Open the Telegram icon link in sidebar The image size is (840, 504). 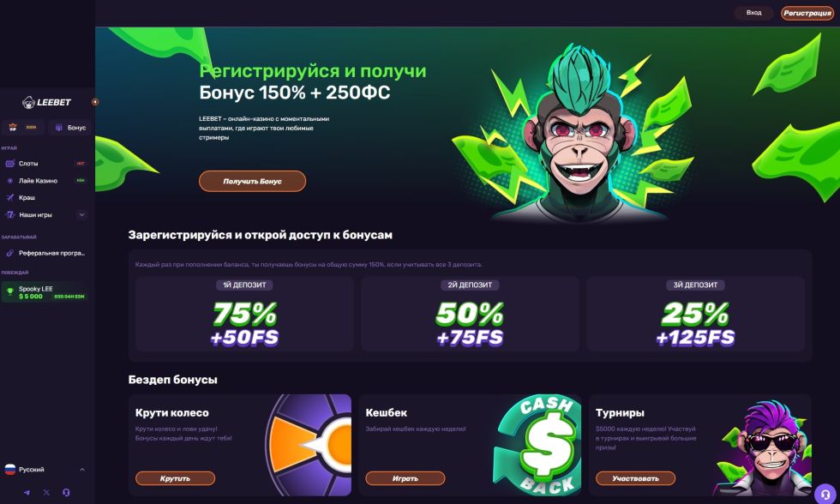(x=27, y=492)
